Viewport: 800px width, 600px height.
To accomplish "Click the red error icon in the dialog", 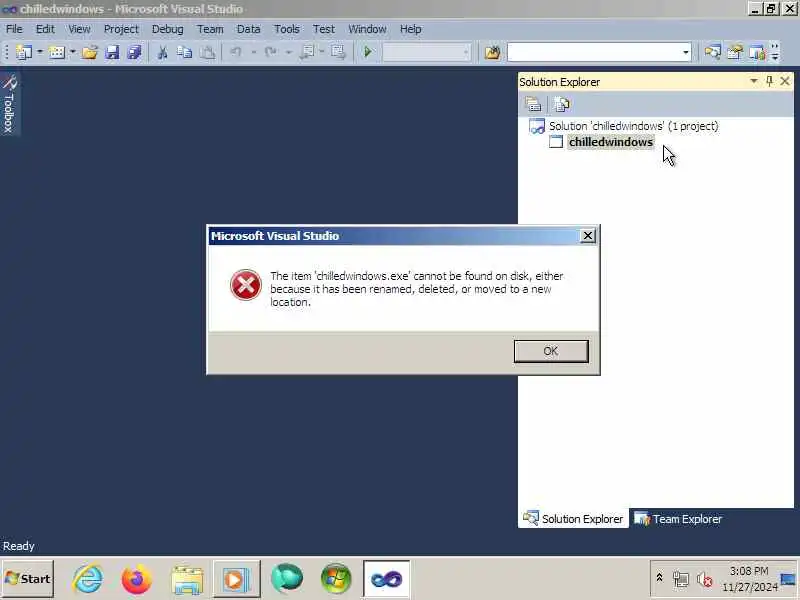I will click(245, 285).
